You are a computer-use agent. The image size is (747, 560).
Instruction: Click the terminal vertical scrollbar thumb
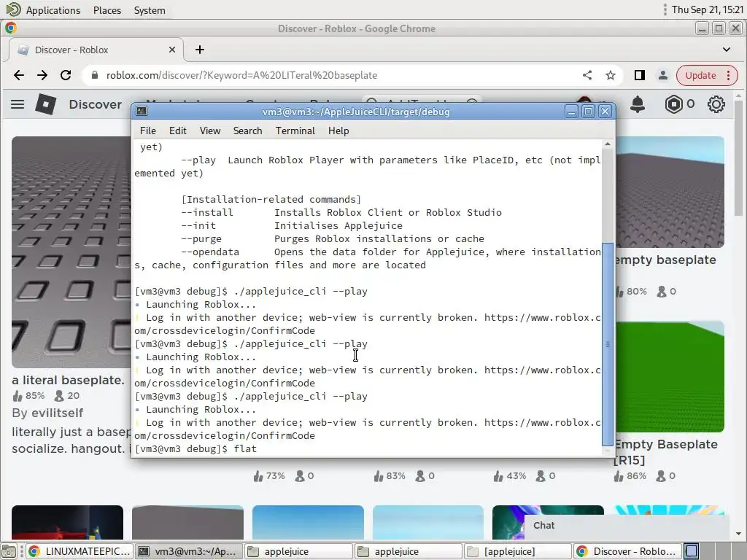(608, 344)
